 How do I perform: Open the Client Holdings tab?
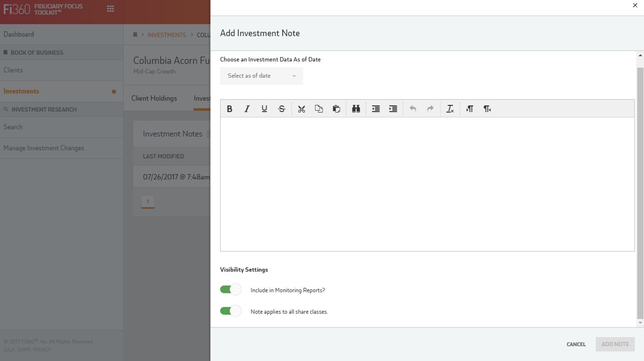pyautogui.click(x=154, y=98)
